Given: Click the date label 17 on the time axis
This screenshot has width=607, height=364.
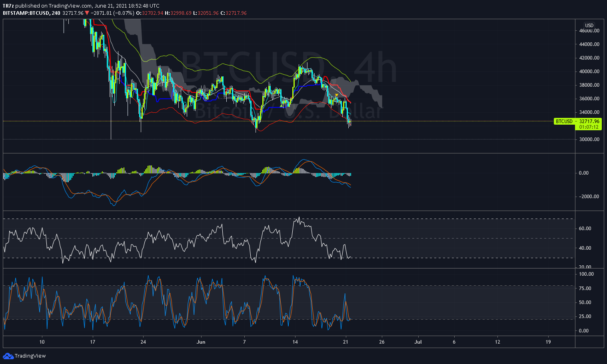Looking at the screenshot, I should [93, 342].
